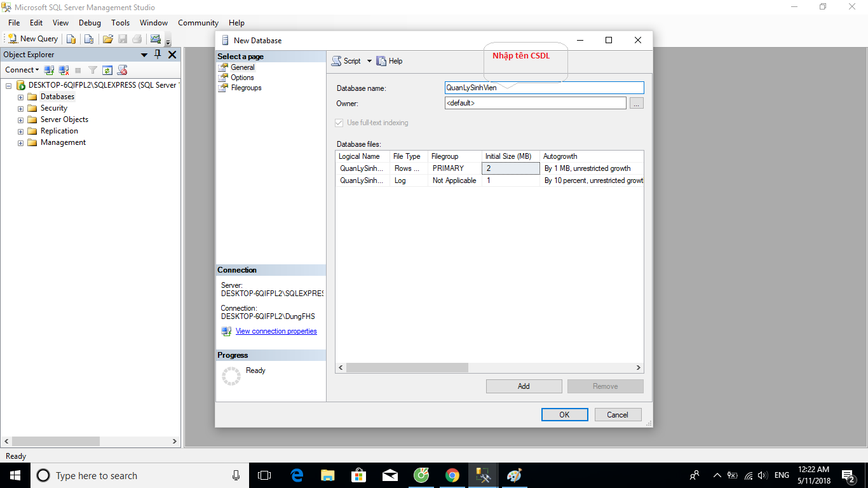
Task: Click the Windows Start button
Action: [15, 475]
